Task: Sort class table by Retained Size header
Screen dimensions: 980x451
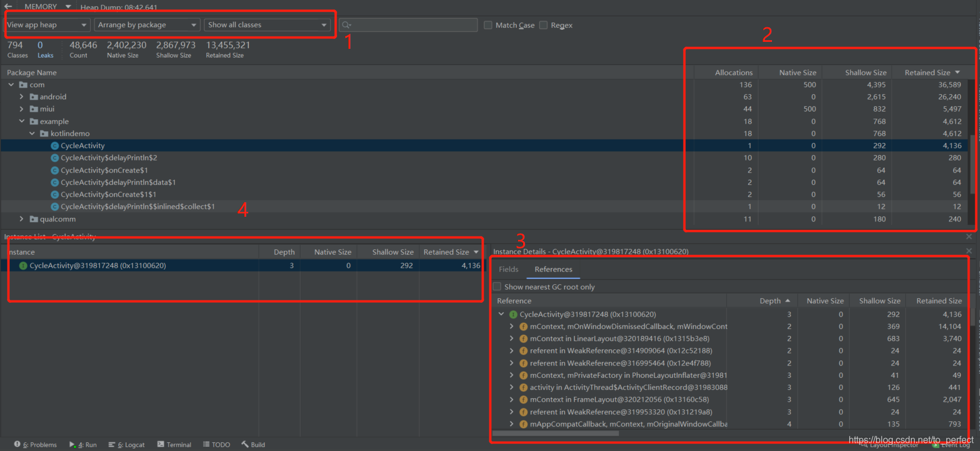Action: tap(932, 73)
